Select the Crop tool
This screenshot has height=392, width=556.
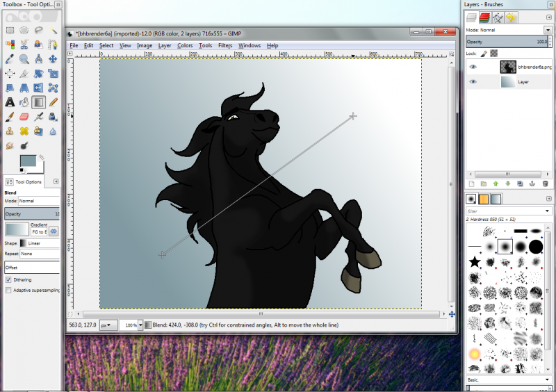[24, 74]
